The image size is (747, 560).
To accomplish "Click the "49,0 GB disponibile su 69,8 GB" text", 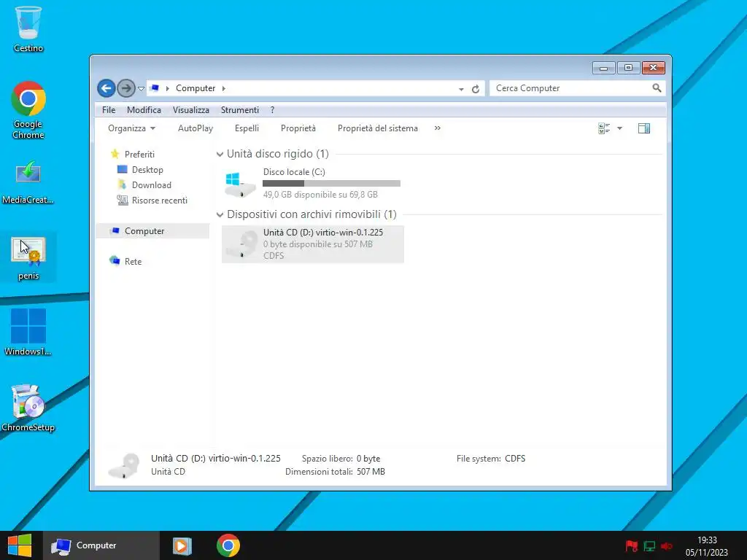I will 320,194.
